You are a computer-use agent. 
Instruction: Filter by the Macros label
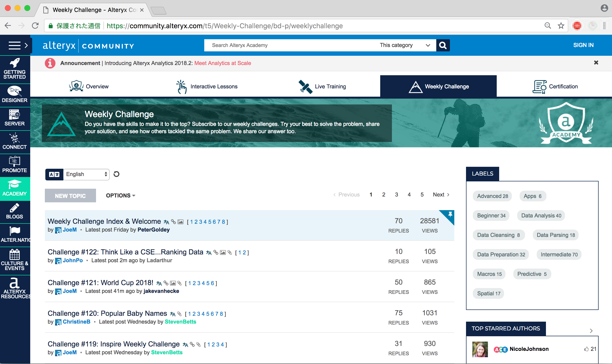pyautogui.click(x=489, y=274)
